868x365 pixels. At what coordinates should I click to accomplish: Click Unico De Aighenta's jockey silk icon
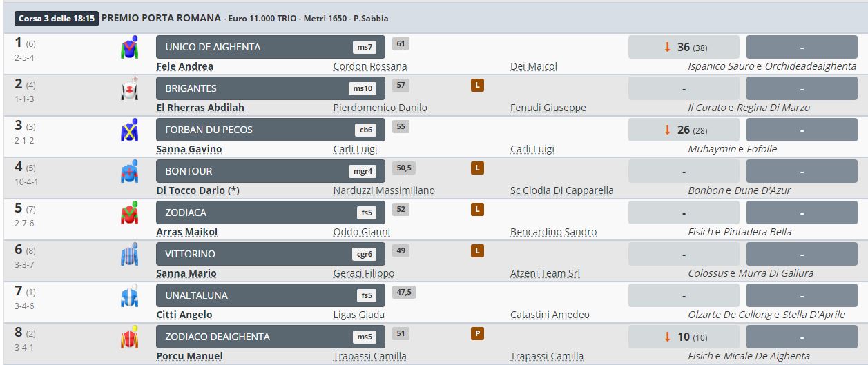pos(129,48)
